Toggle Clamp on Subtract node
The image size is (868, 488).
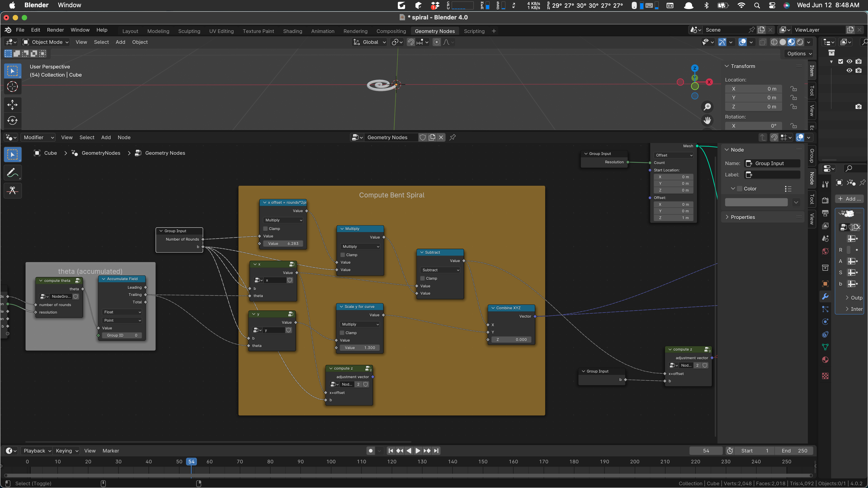pyautogui.click(x=422, y=279)
